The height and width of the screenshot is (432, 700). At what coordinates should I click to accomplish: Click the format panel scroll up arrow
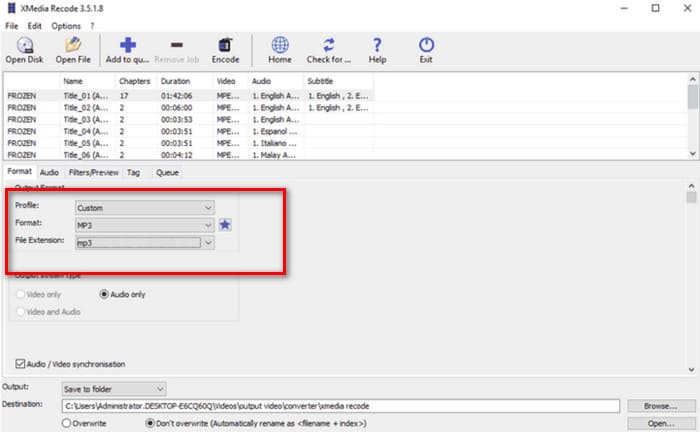pos(691,185)
